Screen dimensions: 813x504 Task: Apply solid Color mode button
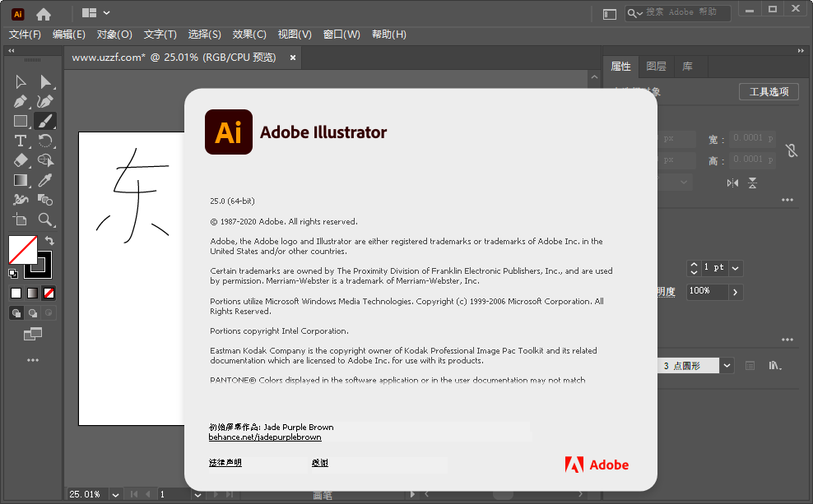16,294
